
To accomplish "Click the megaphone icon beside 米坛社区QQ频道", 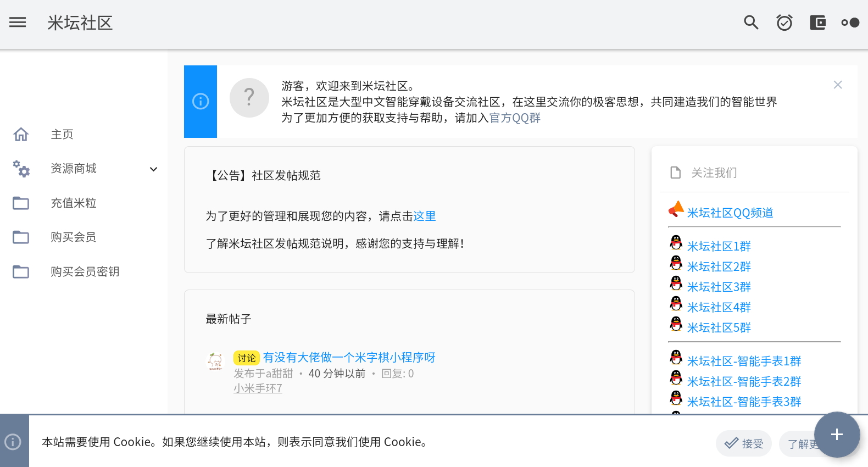I will (676, 209).
